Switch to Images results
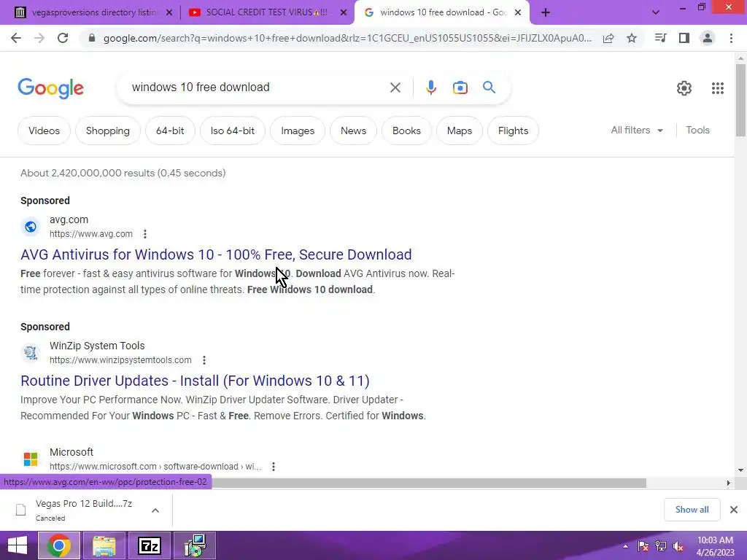The width and height of the screenshot is (747, 560). (x=298, y=131)
